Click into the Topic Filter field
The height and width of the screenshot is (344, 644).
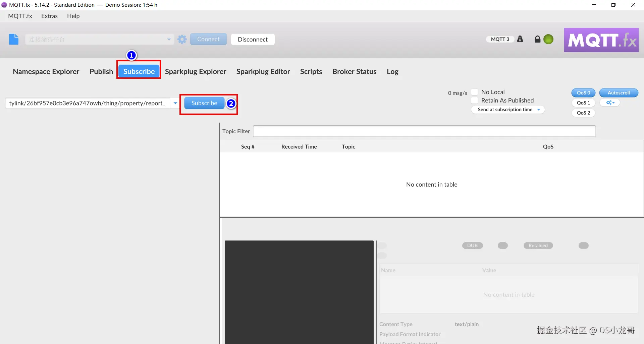[424, 131]
